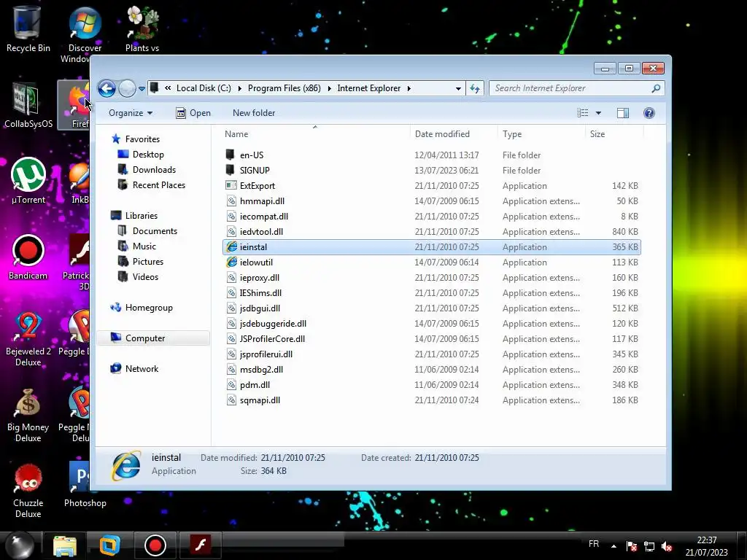
Task: Select iedvtool.dll file
Action: click(x=432, y=231)
